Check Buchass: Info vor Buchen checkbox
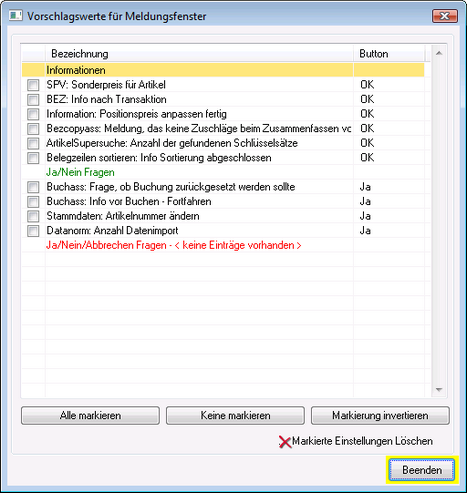The width and height of the screenshot is (467, 493). (33, 201)
